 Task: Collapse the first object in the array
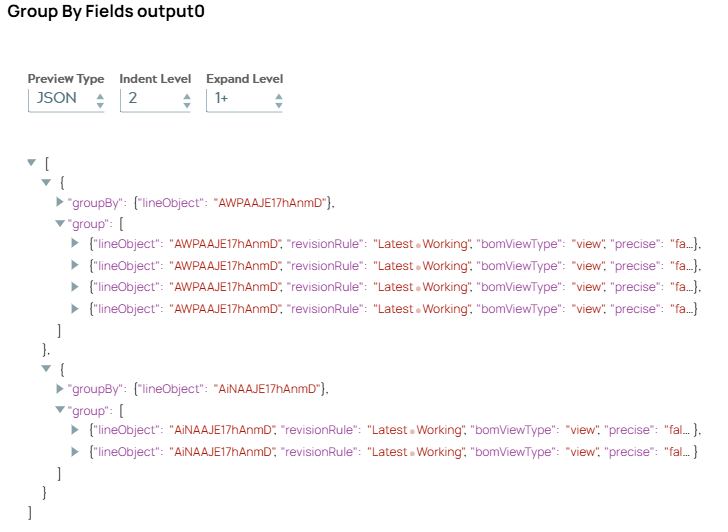tap(46, 182)
